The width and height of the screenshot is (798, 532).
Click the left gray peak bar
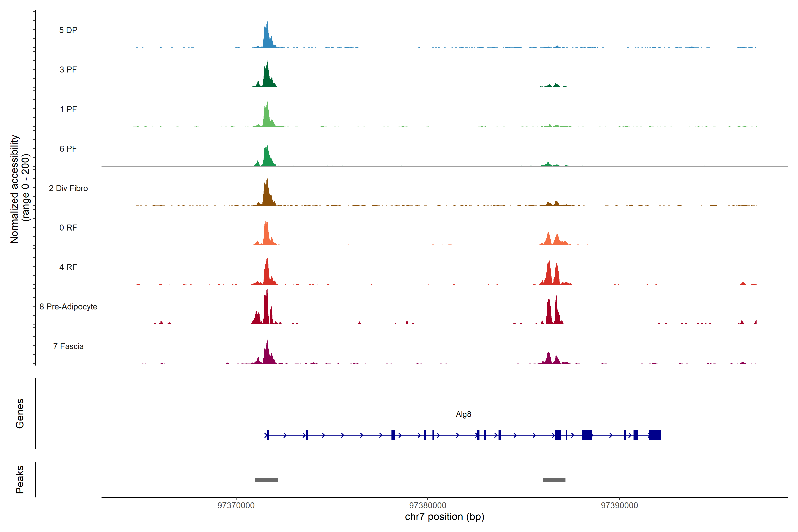click(266, 480)
